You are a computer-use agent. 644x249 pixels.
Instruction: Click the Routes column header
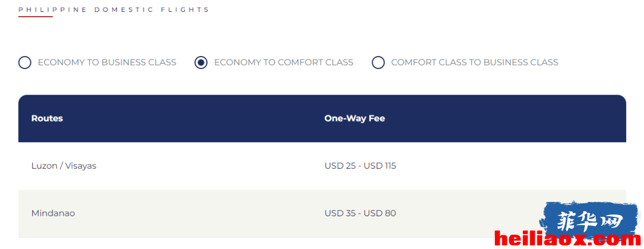pos(47,119)
